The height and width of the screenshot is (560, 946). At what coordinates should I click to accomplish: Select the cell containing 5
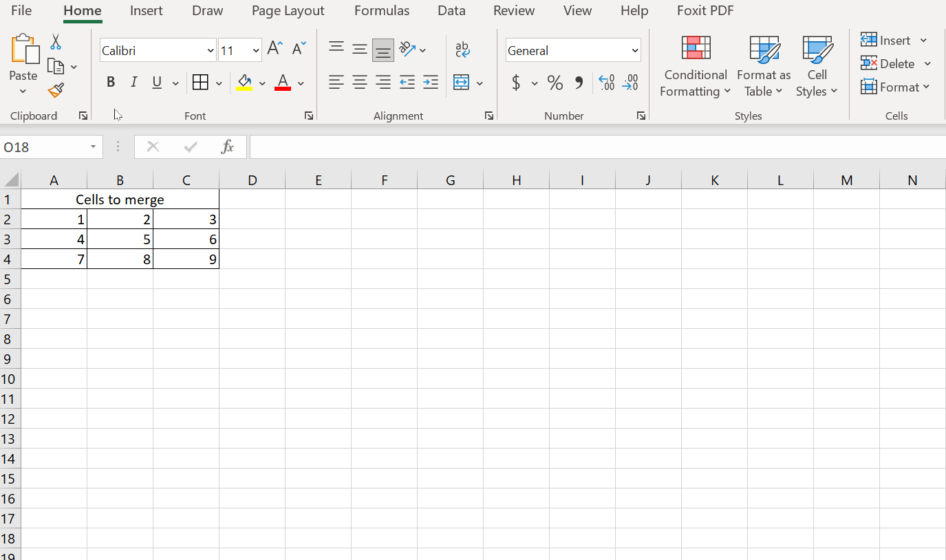coord(120,239)
